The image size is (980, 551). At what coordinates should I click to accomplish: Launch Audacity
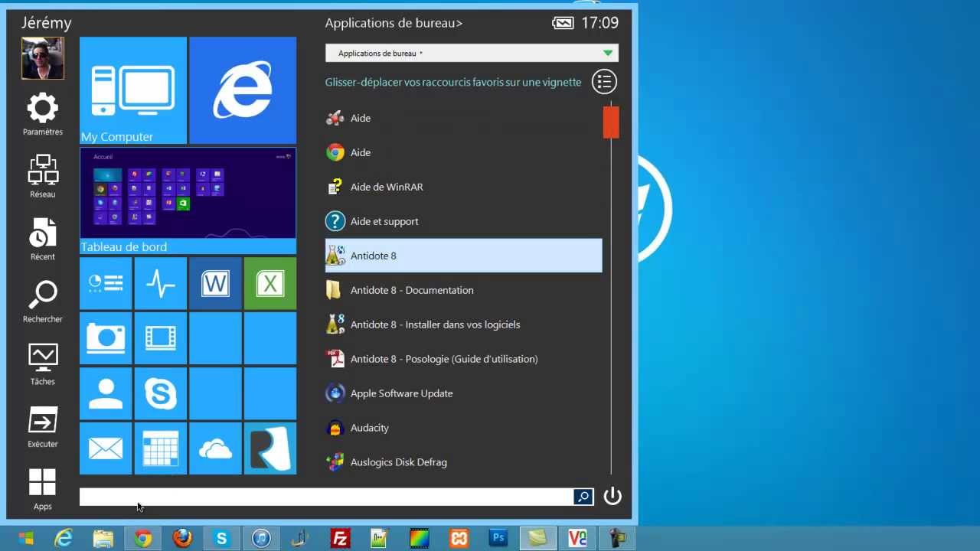click(x=463, y=428)
